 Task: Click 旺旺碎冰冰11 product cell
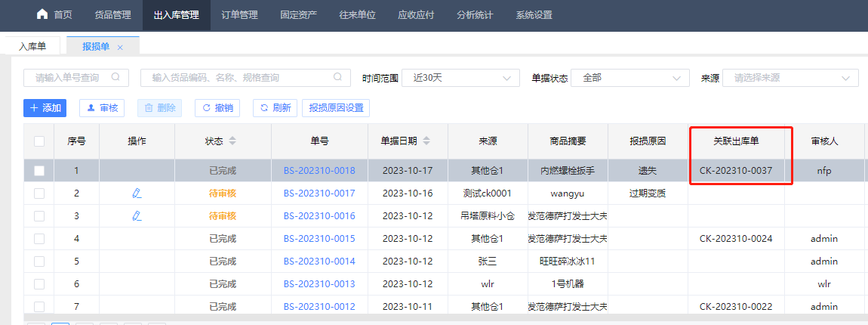[568, 262]
